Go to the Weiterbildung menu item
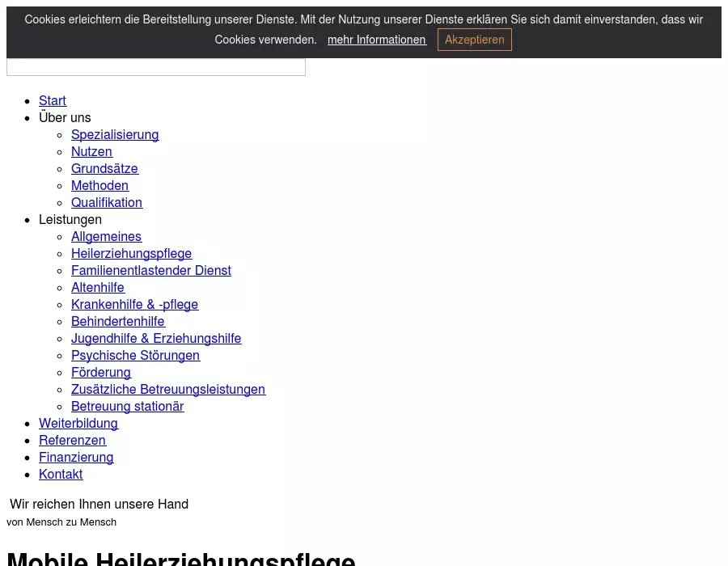The height and width of the screenshot is (566, 728). pyautogui.click(x=78, y=423)
